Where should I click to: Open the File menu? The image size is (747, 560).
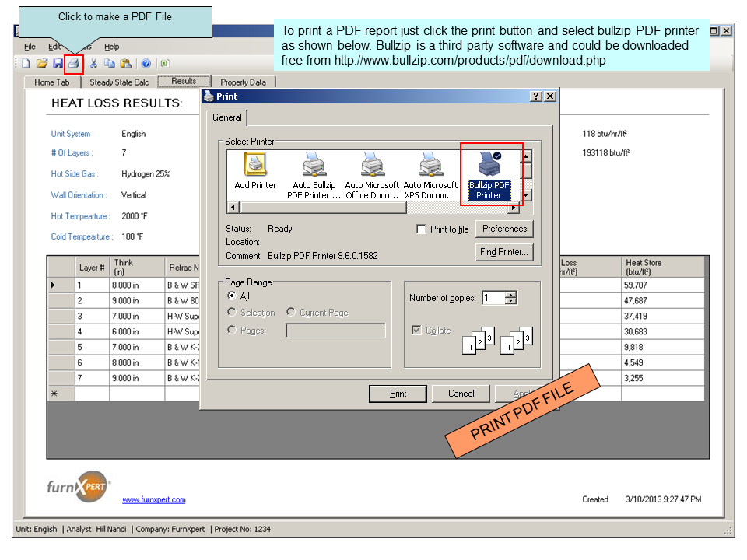point(30,47)
